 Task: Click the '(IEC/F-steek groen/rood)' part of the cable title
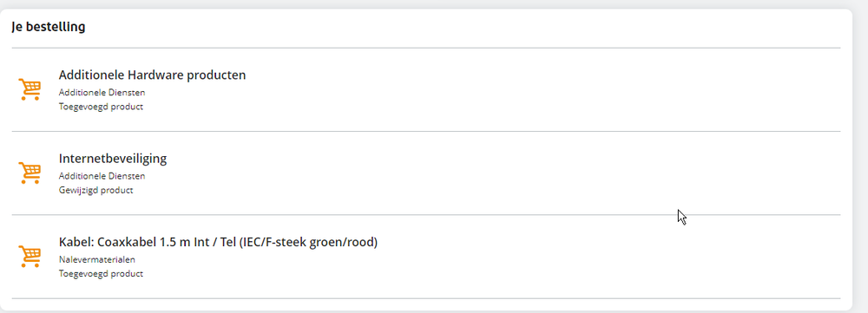[308, 242]
